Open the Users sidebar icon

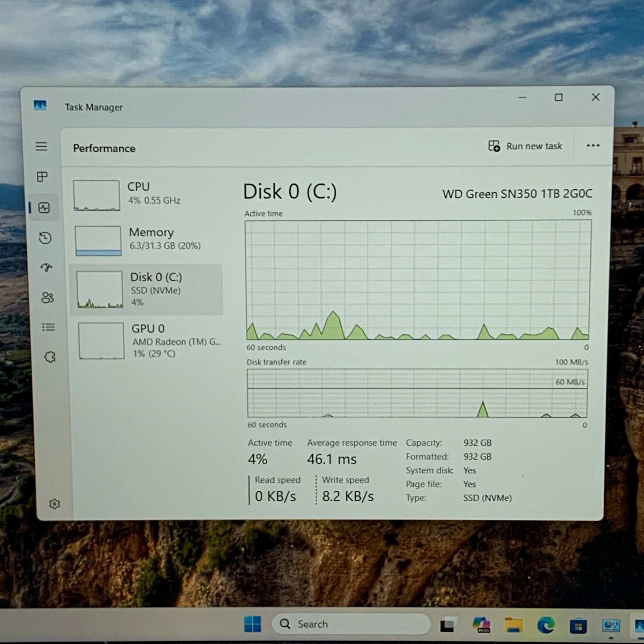point(47,297)
